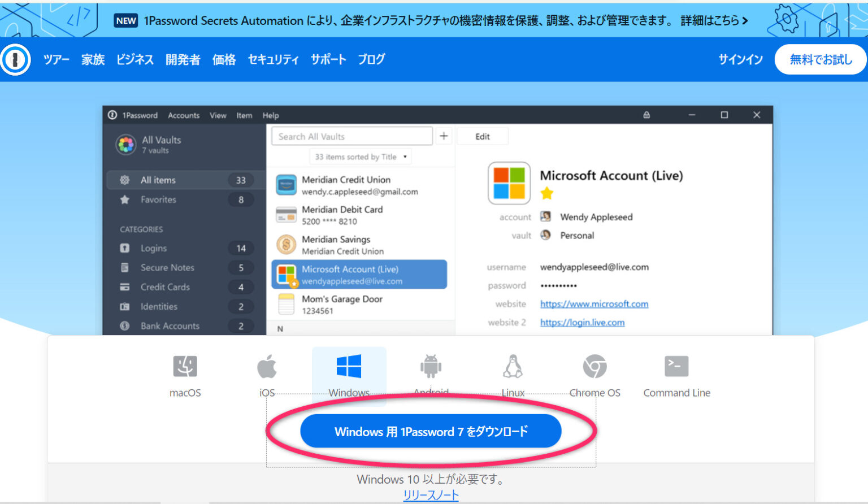This screenshot has width=868, height=504.
Task: Select the Linux penguin icon
Action: [x=513, y=366]
